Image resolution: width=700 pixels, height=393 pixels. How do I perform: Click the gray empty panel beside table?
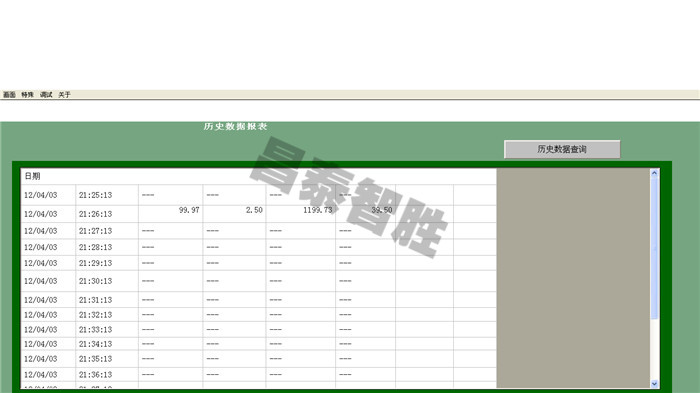pyautogui.click(x=573, y=278)
